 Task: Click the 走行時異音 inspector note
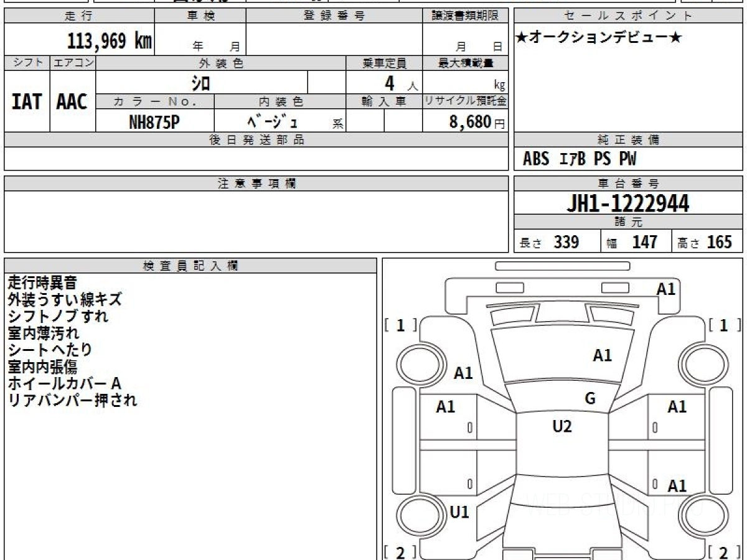pyautogui.click(x=42, y=282)
